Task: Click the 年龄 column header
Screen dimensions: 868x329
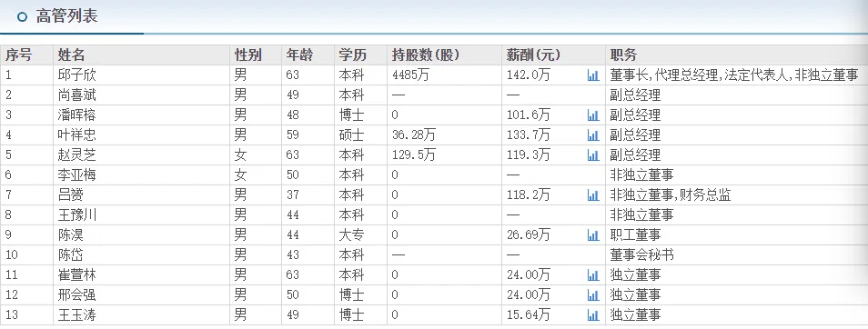Action: (299, 55)
